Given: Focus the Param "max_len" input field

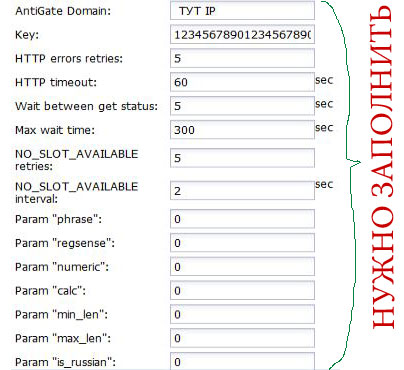Looking at the screenshot, I should [x=242, y=338].
